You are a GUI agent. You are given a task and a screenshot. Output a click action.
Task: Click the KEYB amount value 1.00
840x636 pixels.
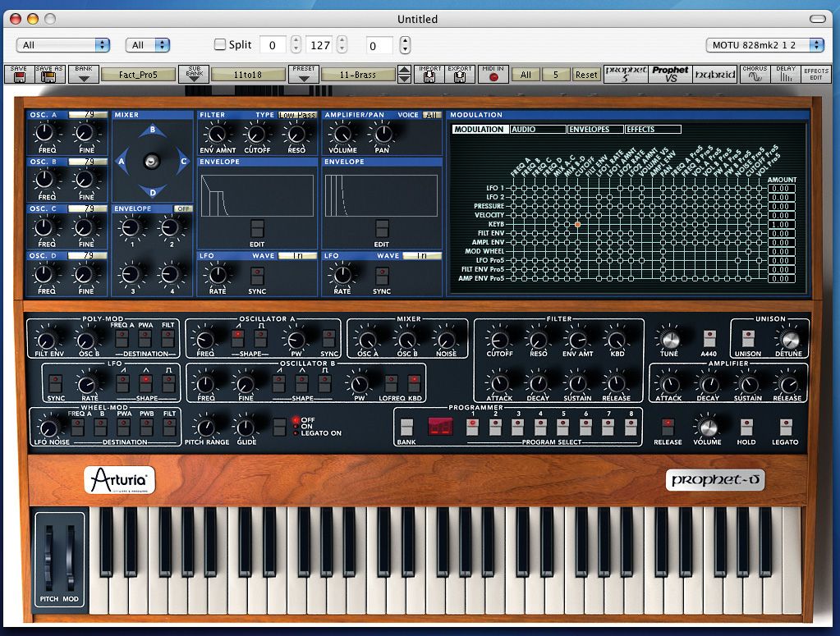point(781,224)
